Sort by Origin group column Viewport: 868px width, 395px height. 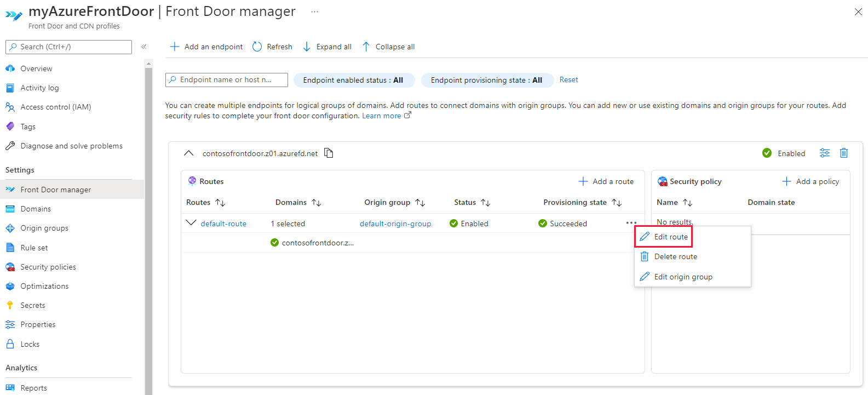coord(395,202)
